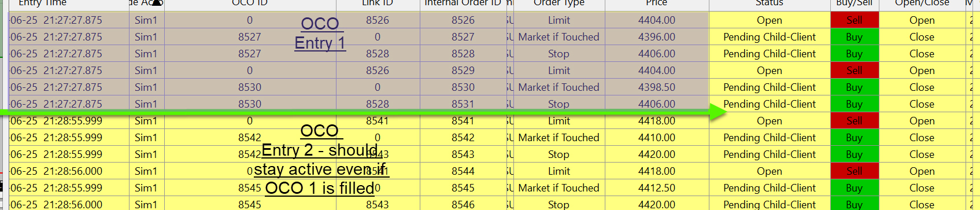Click the Link ID column header
Viewport: 980px width, 210px height.
coord(378,3)
